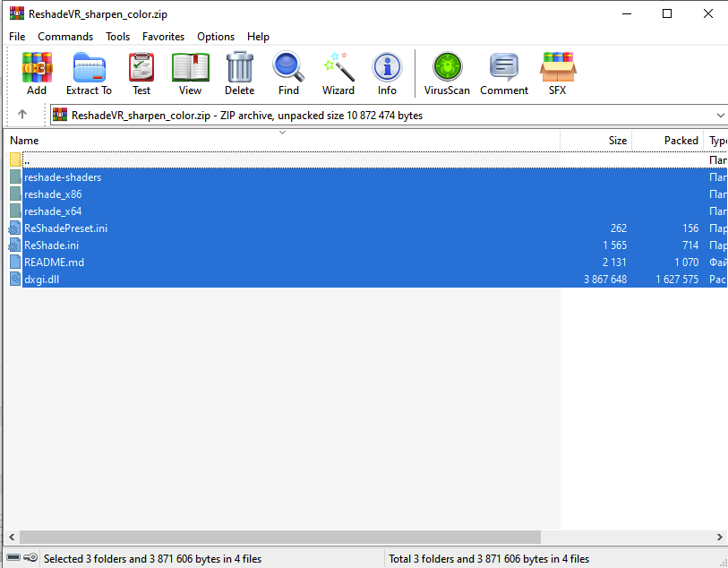Click the ReShade.ini file icon

[x=15, y=245]
